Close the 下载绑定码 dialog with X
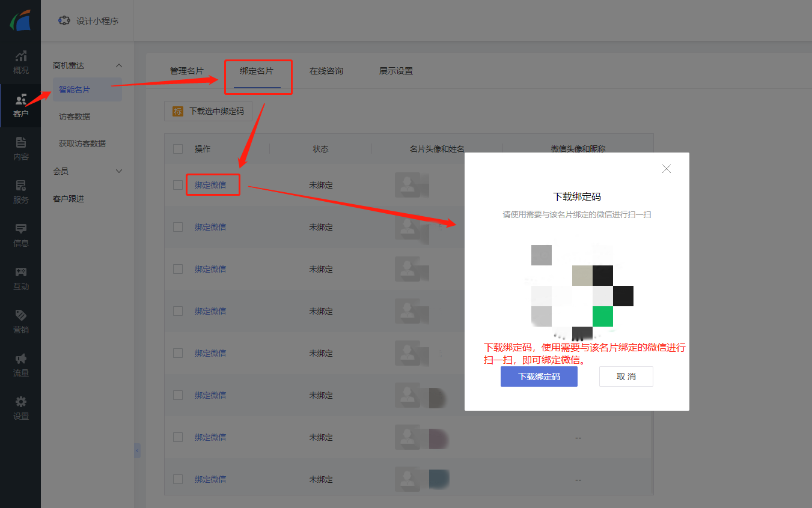Screen dimensions: 812x508 pos(666,169)
